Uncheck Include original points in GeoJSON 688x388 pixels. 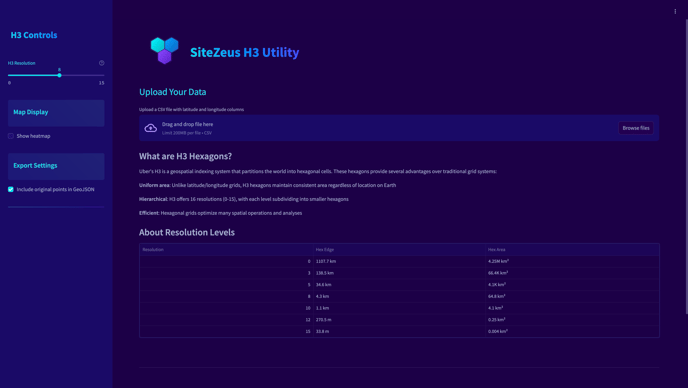(x=11, y=190)
